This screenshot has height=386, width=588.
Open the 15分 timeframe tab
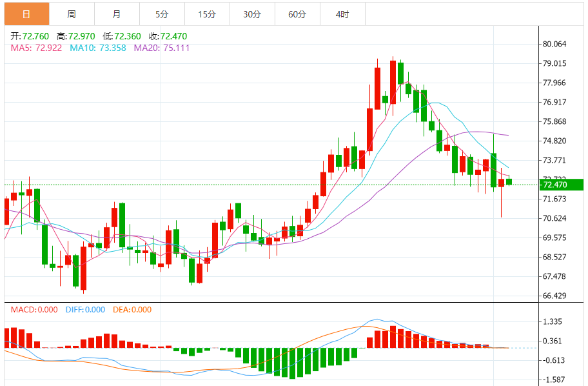click(207, 14)
